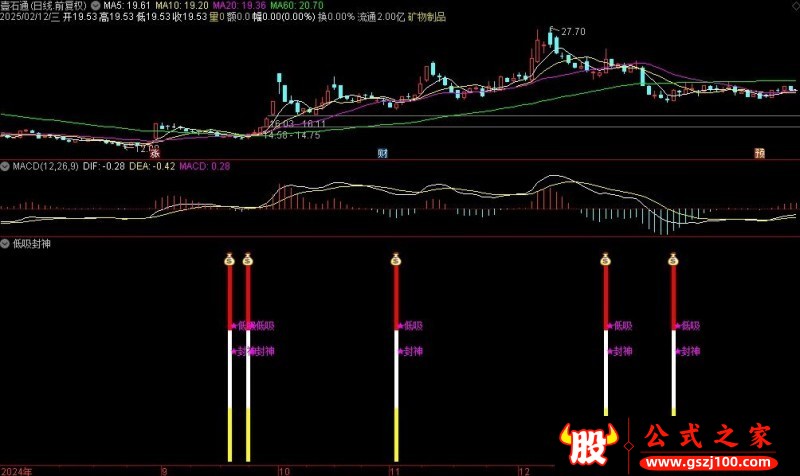Click the money bag icon above November signal bar
Viewport: 800px width, 476px height.
pos(396,259)
